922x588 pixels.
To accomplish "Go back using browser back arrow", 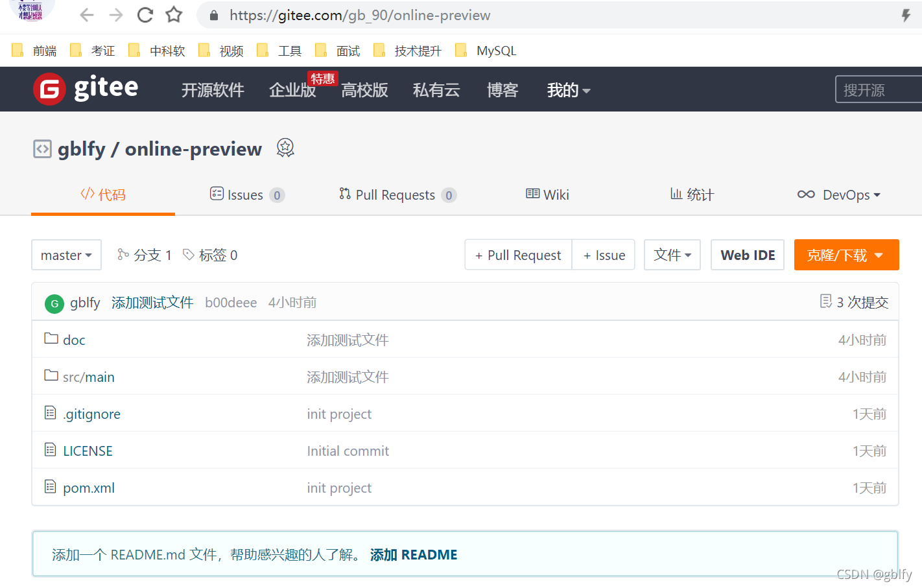I will point(87,15).
